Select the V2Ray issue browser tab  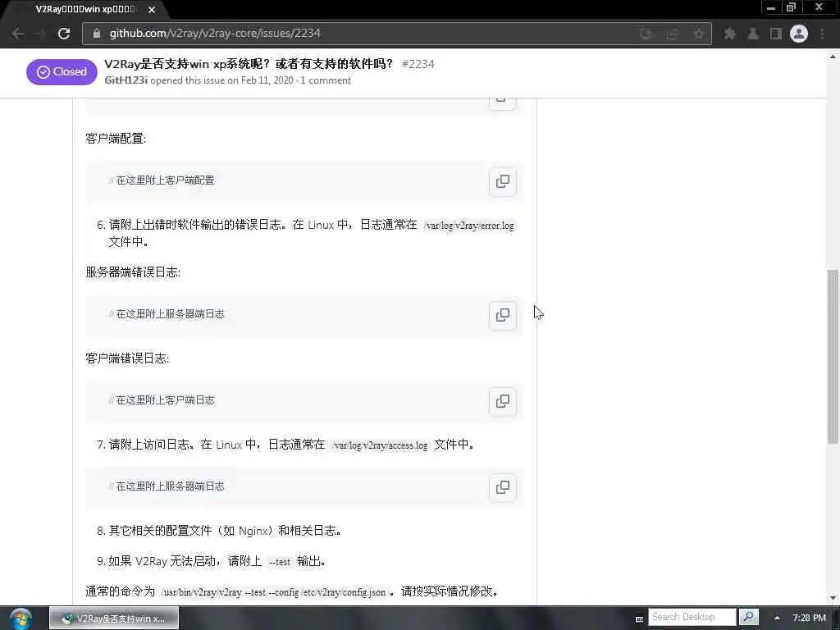(x=85, y=10)
